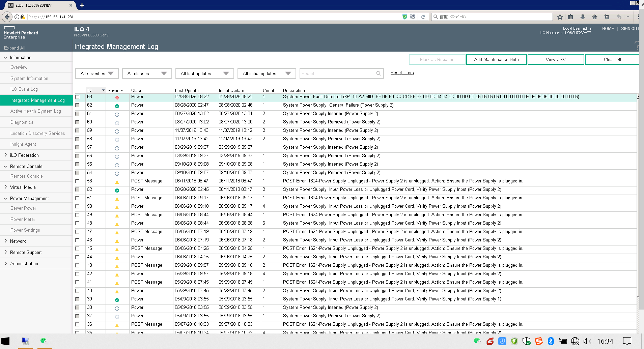
Task: Check the checkbox for event ID 63
Action: [78, 97]
